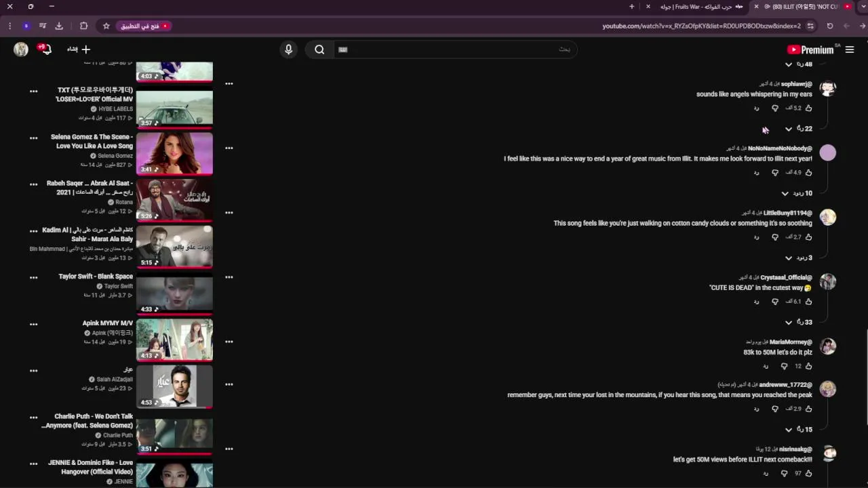
Task: Dislike the LittleBuny81194 comment
Action: (x=775, y=237)
